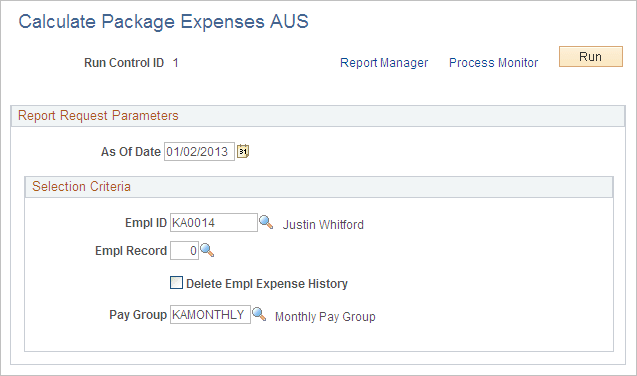Open the Pay Group lookup magnifier
Image resolution: width=637 pixels, height=376 pixels.
coord(259,314)
